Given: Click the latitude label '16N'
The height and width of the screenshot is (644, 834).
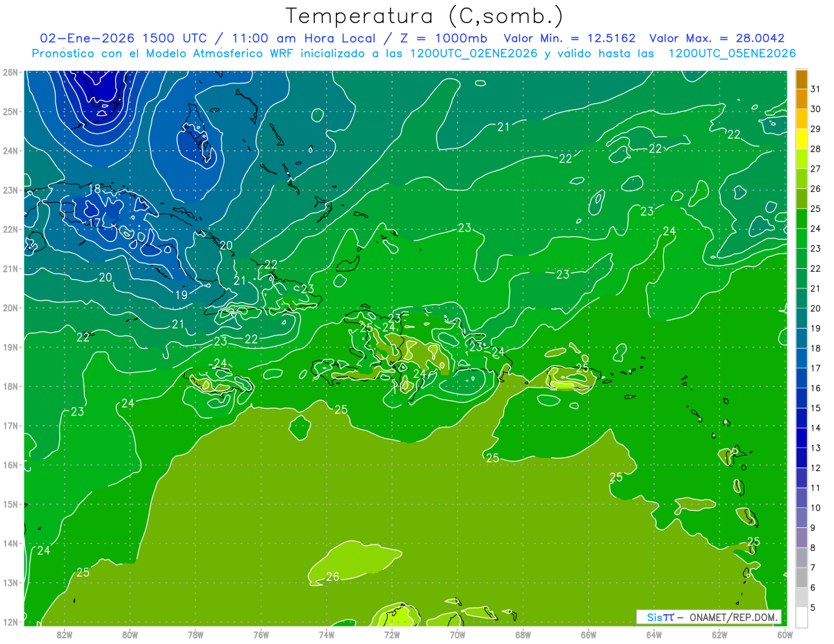Looking at the screenshot, I should coord(10,465).
